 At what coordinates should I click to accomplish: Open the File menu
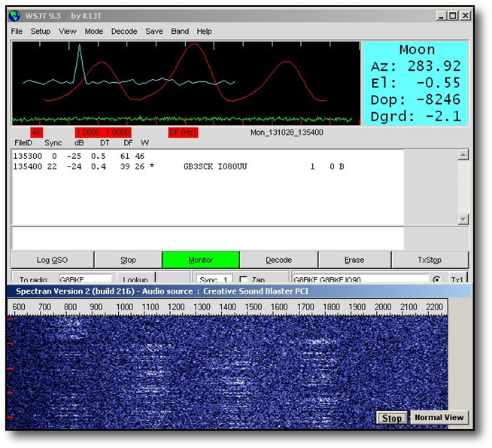(17, 32)
